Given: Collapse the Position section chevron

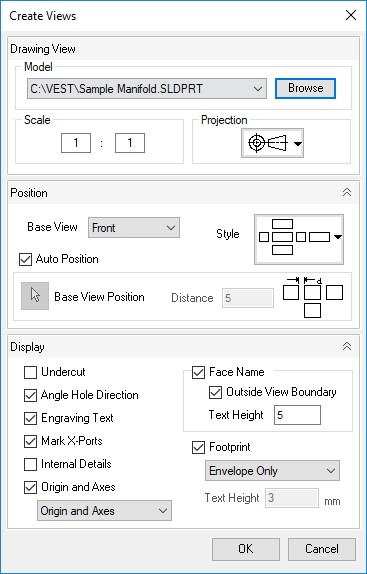Looking at the screenshot, I should [347, 193].
